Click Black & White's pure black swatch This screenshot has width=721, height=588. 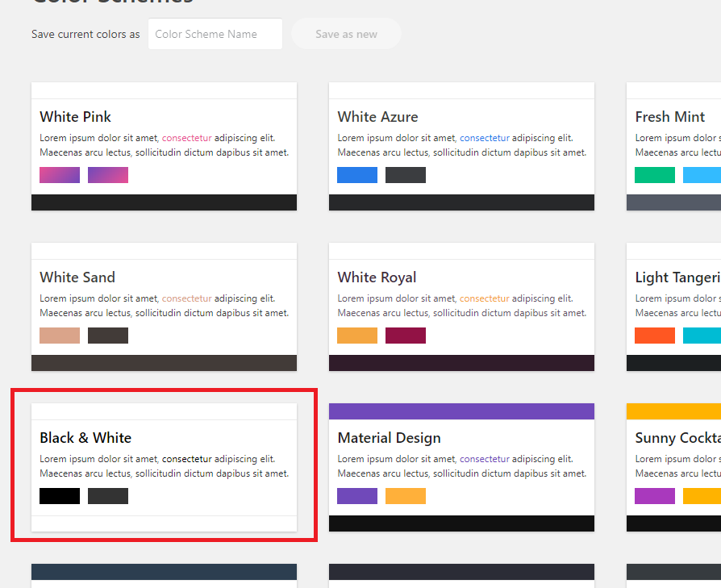[x=60, y=496]
